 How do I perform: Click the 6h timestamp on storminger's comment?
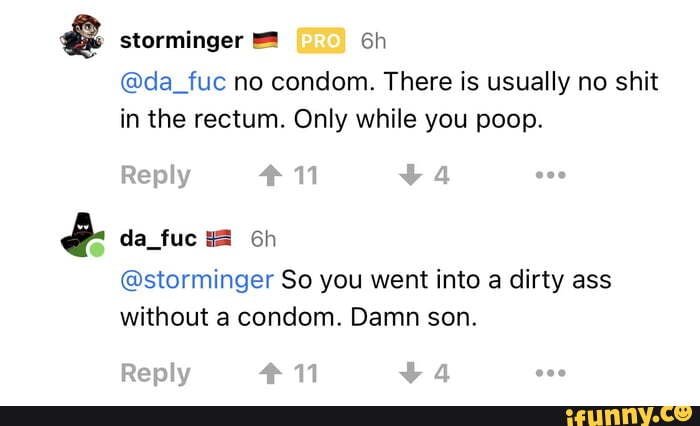pos(371,41)
